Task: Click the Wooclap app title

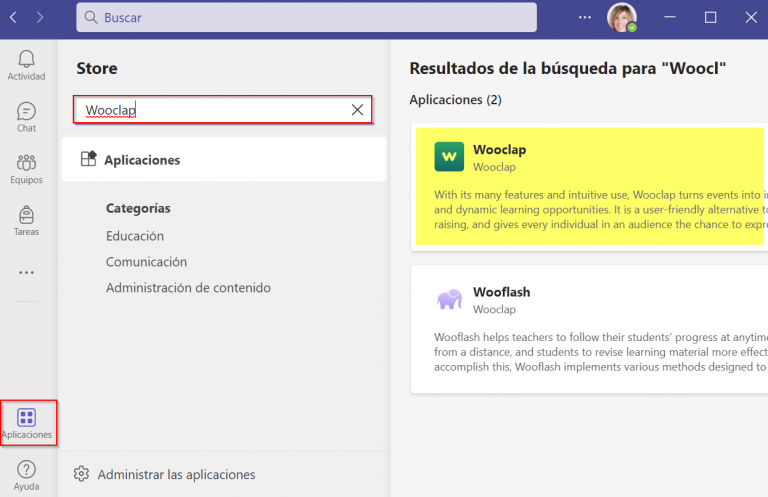Action: click(500, 150)
